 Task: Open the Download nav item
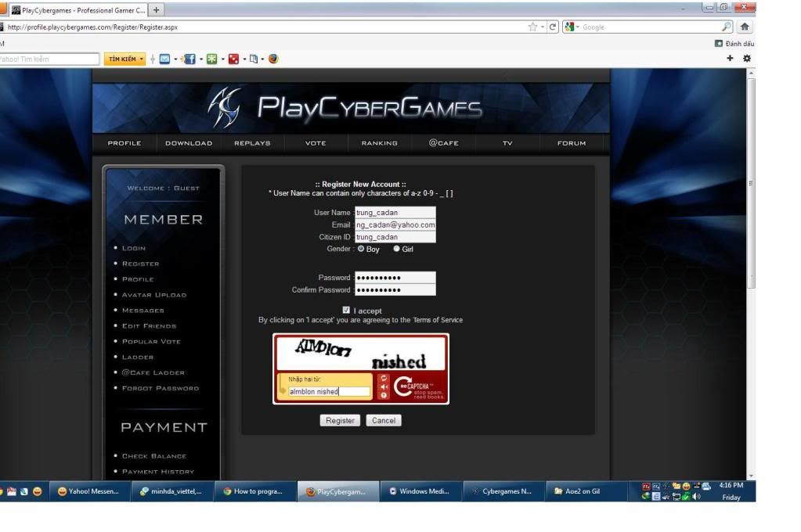tap(189, 143)
